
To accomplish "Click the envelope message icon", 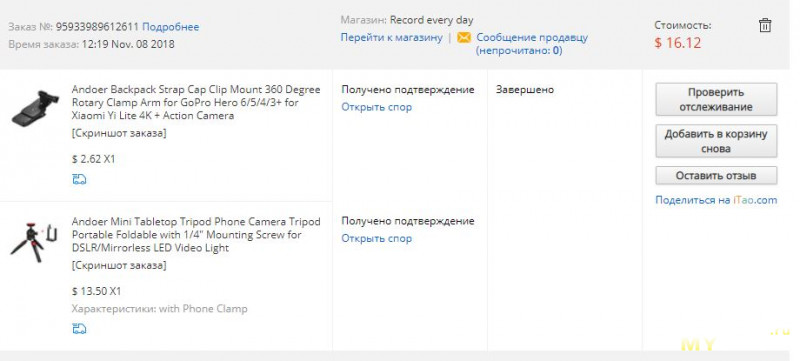I will 464,37.
